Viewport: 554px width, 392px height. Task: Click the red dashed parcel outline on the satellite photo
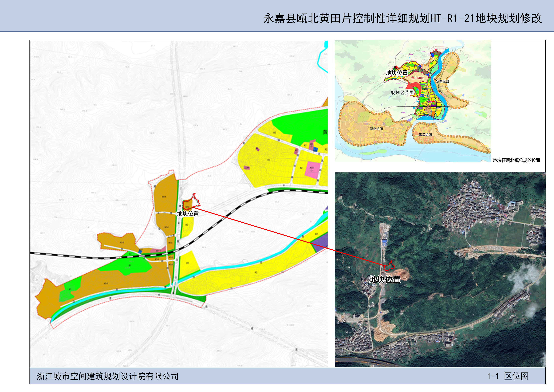coord(389,266)
